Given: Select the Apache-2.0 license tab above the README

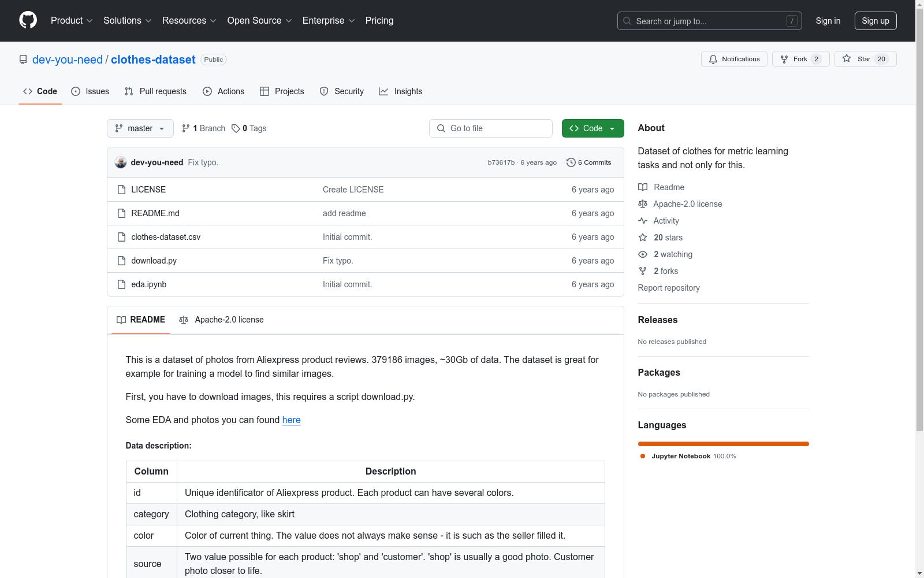Looking at the screenshot, I should [222, 320].
